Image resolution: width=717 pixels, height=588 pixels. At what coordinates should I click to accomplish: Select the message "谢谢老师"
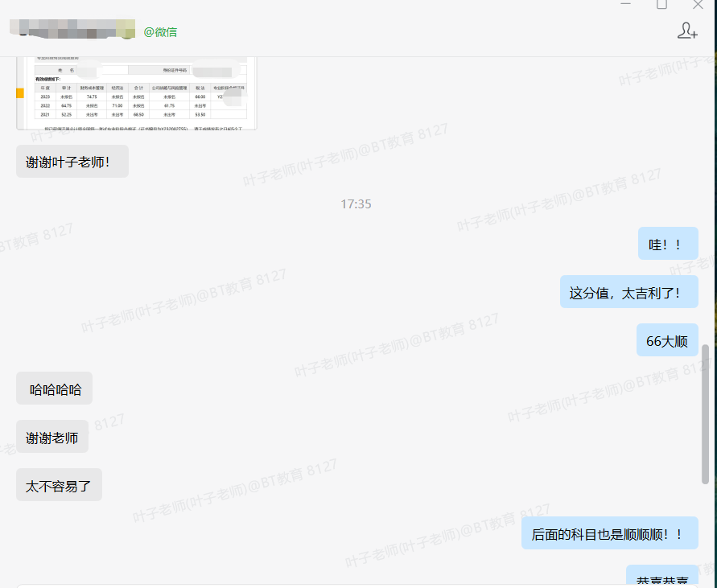click(52, 437)
